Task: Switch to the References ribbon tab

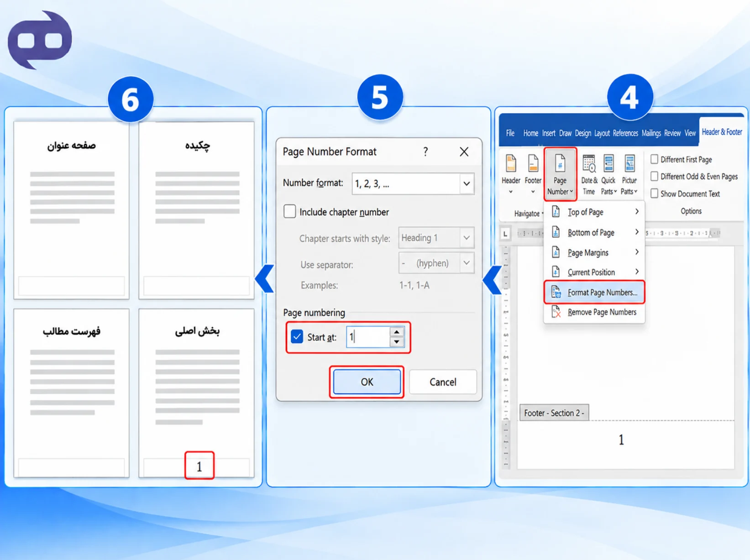Action: click(x=625, y=133)
